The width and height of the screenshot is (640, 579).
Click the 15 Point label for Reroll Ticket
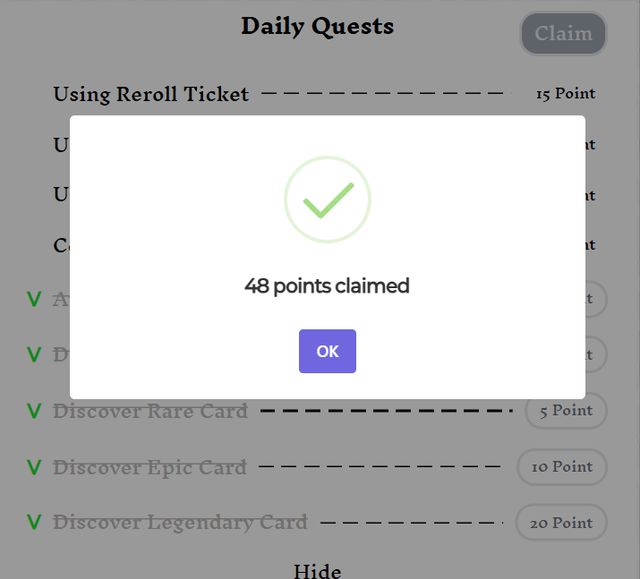565,94
